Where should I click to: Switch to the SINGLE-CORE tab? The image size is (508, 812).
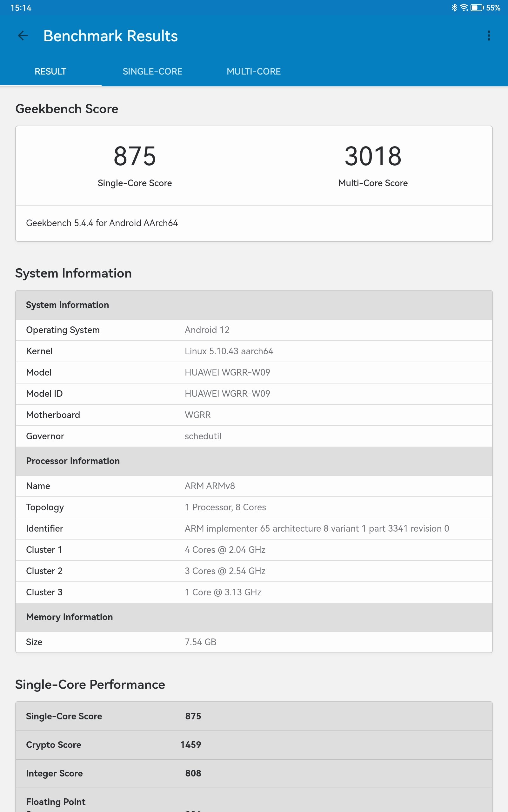tap(152, 71)
